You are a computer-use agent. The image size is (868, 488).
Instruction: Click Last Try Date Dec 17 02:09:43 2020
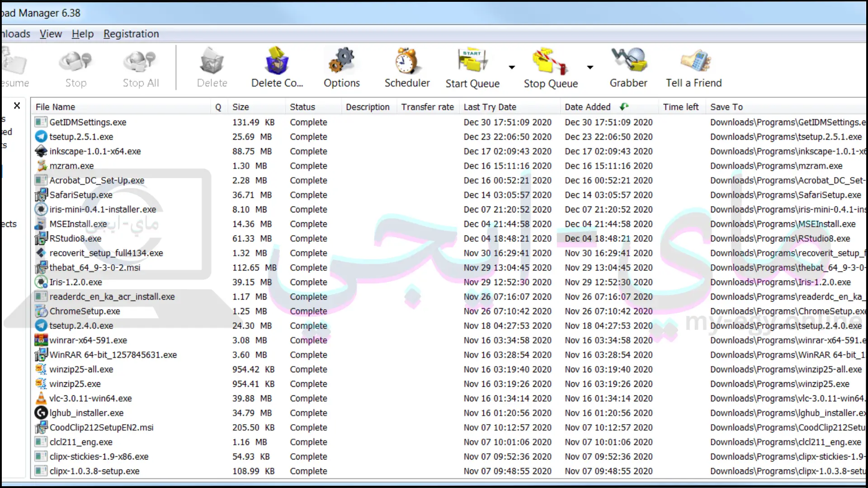pos(508,151)
